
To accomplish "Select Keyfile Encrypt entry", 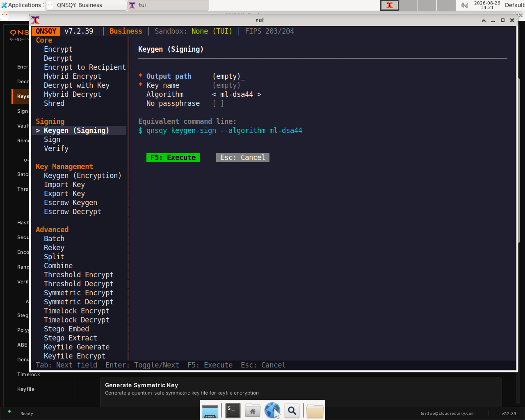I will (x=75, y=356).
